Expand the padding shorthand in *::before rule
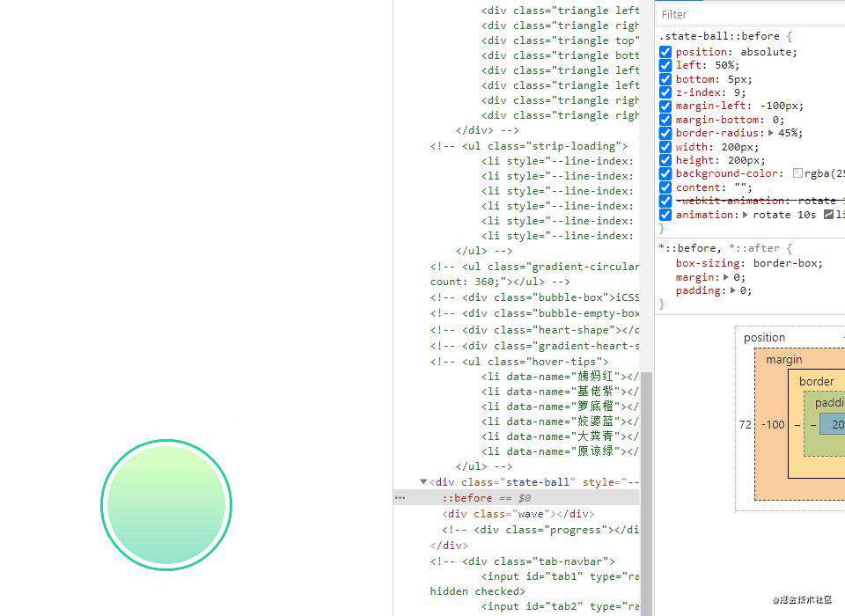 coord(732,290)
